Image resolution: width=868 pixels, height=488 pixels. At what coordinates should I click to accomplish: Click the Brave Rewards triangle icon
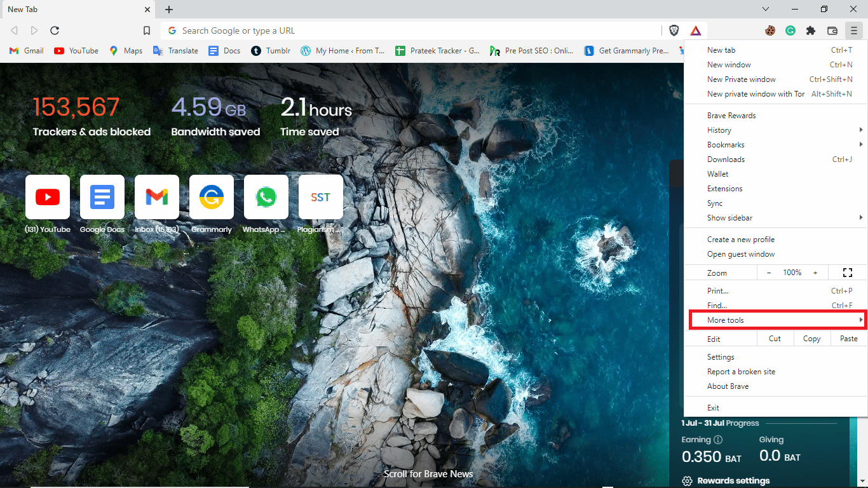click(696, 30)
